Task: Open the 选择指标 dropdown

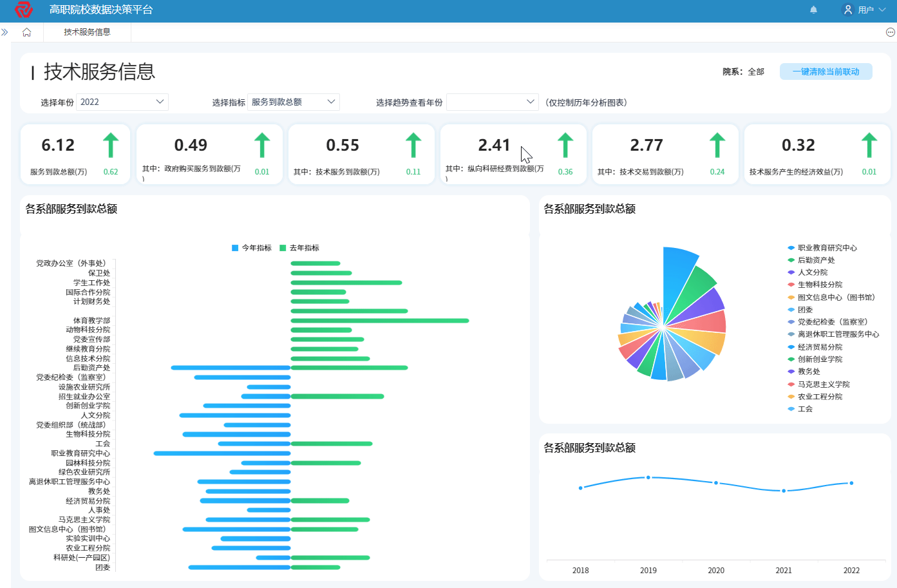Action: [x=294, y=102]
